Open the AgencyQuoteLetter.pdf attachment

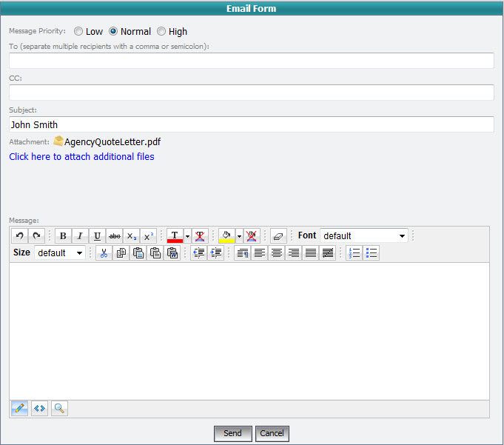[112, 142]
